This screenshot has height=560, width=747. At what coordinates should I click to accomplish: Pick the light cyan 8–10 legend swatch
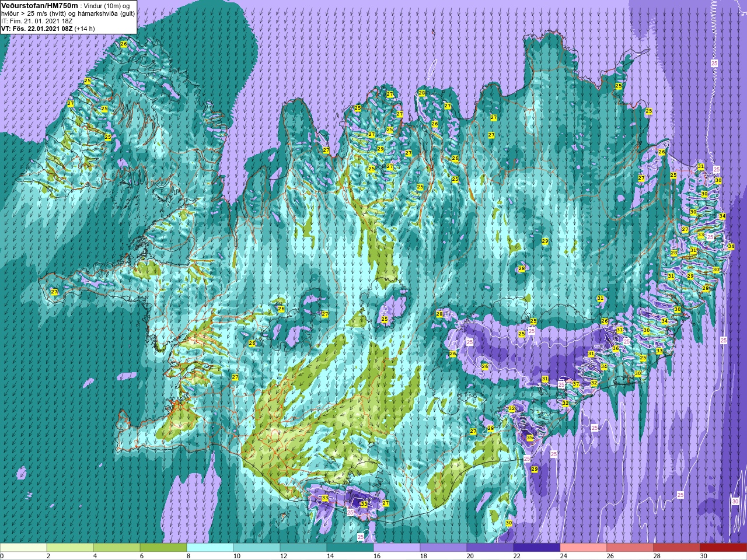click(210, 548)
